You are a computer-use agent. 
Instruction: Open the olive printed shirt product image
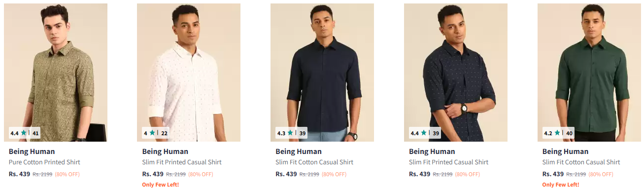(x=56, y=73)
